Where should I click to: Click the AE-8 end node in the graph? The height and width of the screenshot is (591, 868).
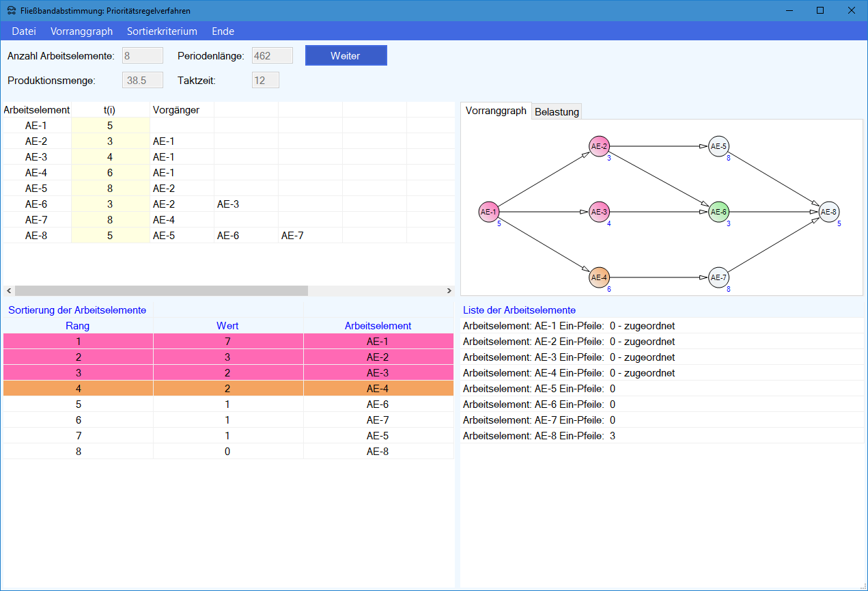(x=828, y=212)
